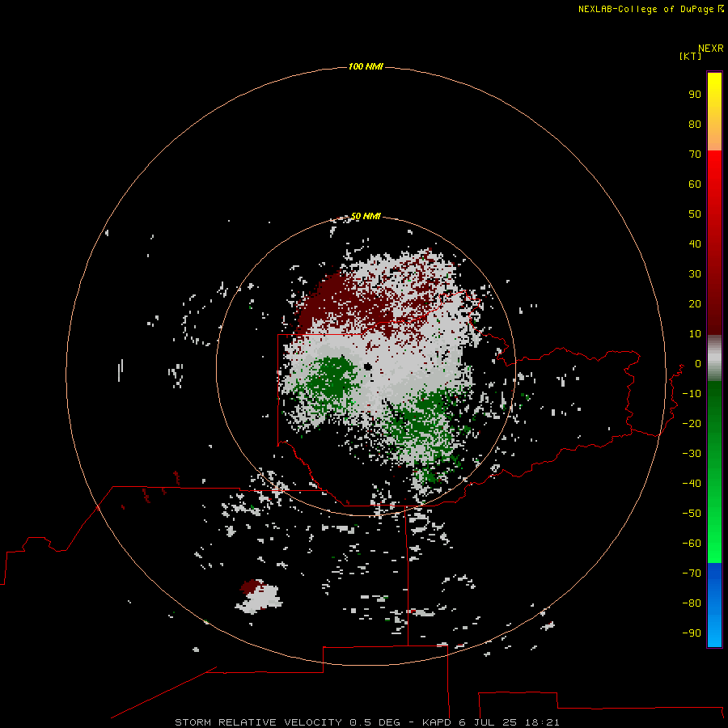Click the 90 value on the velocity scale
The width and height of the screenshot is (728, 728).
[x=695, y=95]
